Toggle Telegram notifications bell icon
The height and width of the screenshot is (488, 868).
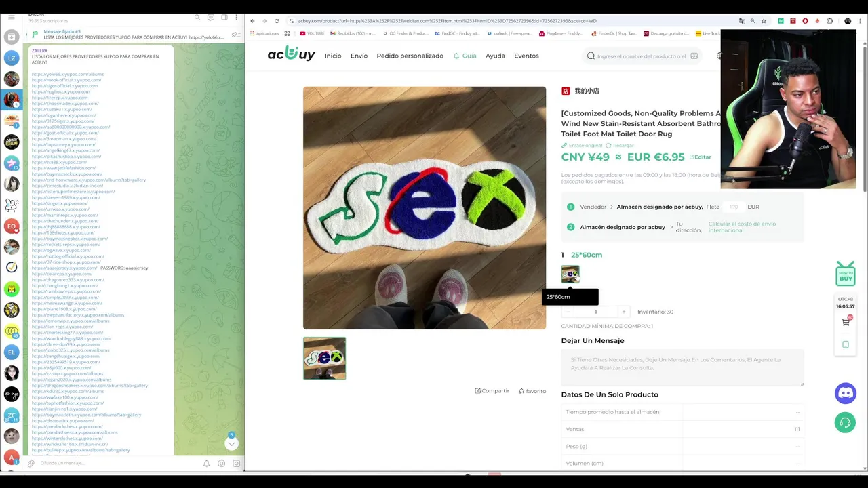pyautogui.click(x=207, y=464)
